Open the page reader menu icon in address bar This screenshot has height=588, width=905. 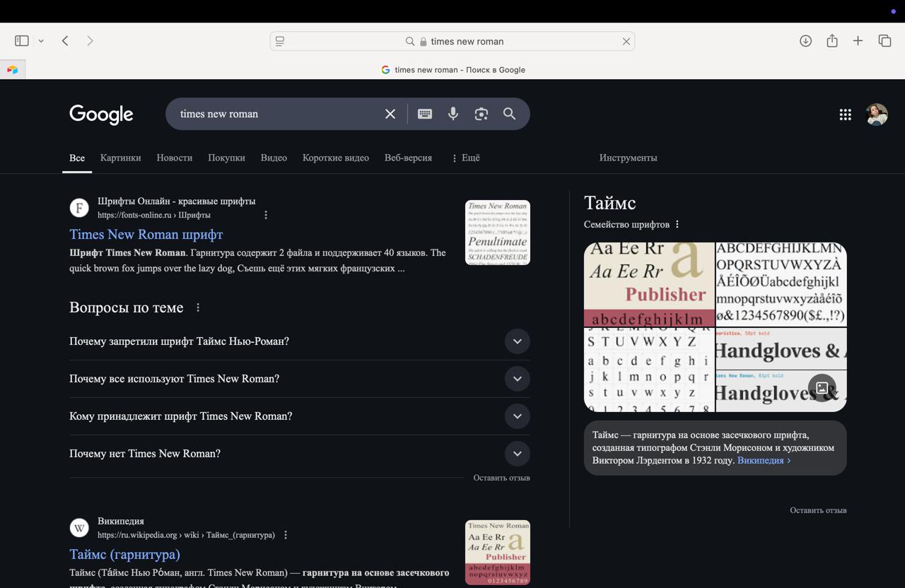pyautogui.click(x=280, y=42)
